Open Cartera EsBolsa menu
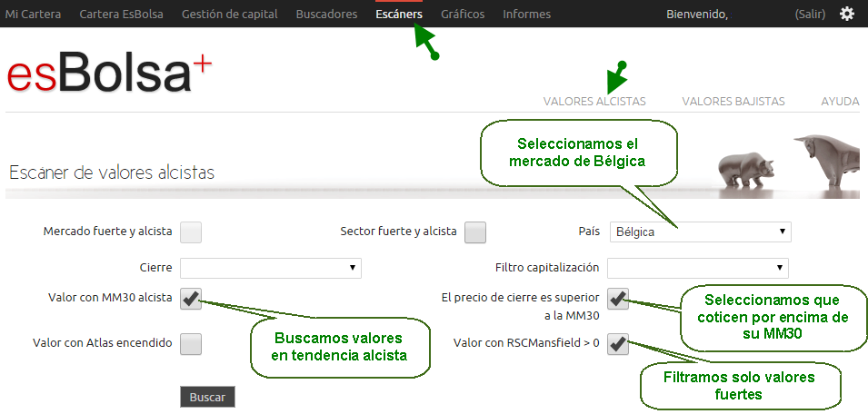The image size is (868, 414). point(121,15)
